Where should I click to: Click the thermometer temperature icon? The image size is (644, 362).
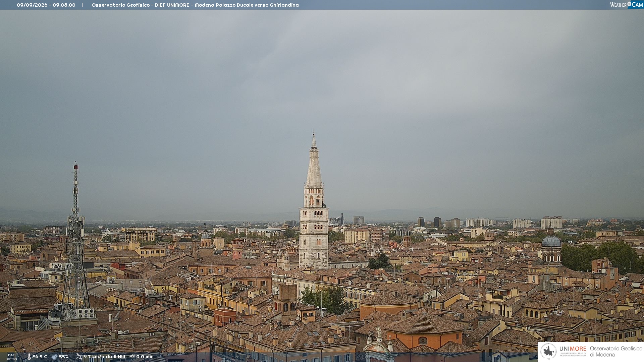pyautogui.click(x=29, y=357)
